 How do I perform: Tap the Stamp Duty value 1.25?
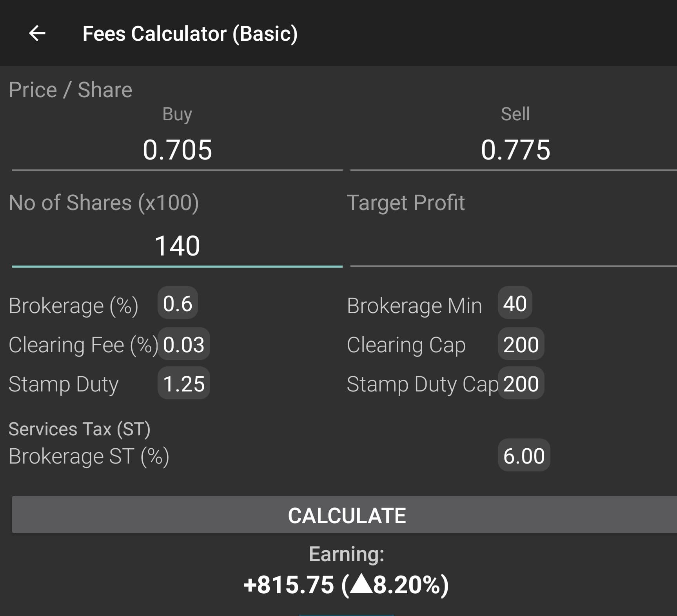coord(183,384)
